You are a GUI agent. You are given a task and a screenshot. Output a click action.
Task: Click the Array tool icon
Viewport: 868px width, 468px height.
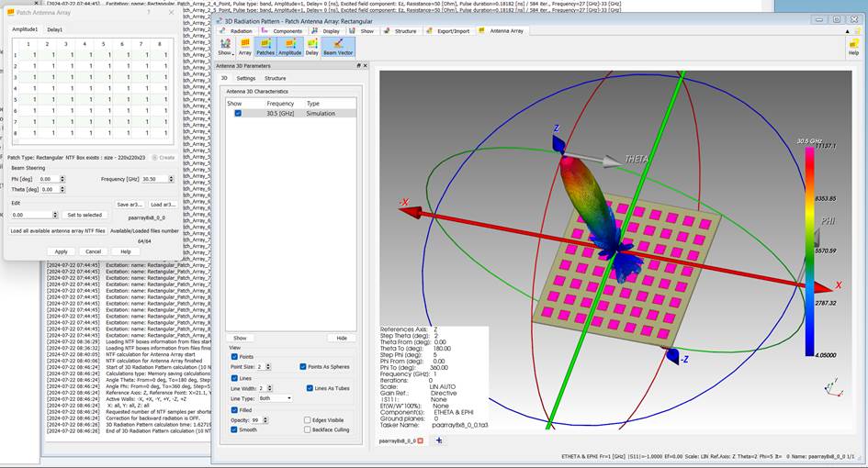coord(244,47)
